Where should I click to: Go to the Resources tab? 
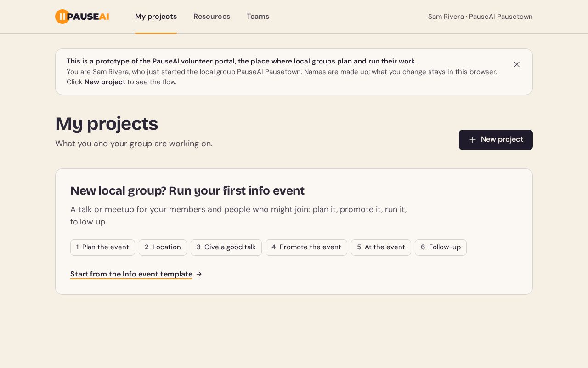click(212, 17)
